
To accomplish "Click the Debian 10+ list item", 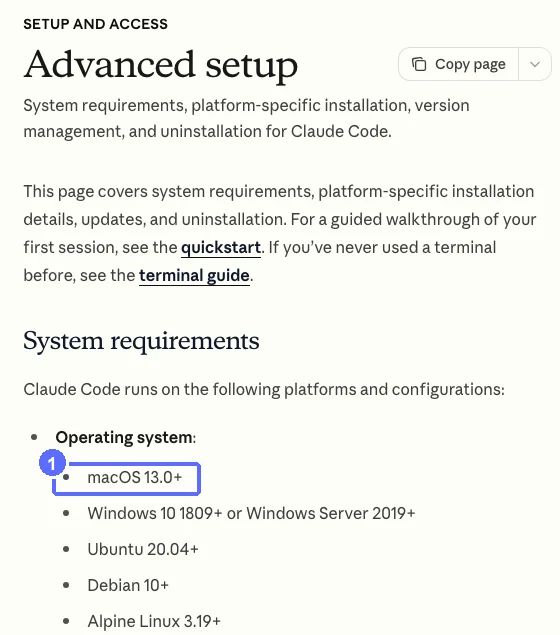I will coord(128,586).
